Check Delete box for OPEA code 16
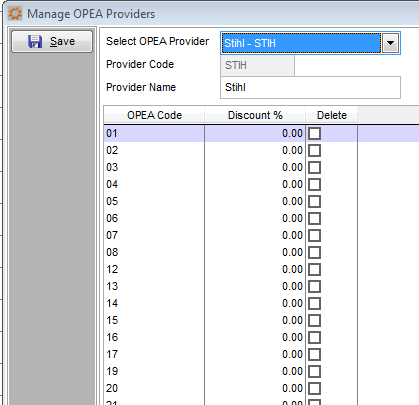 314,338
